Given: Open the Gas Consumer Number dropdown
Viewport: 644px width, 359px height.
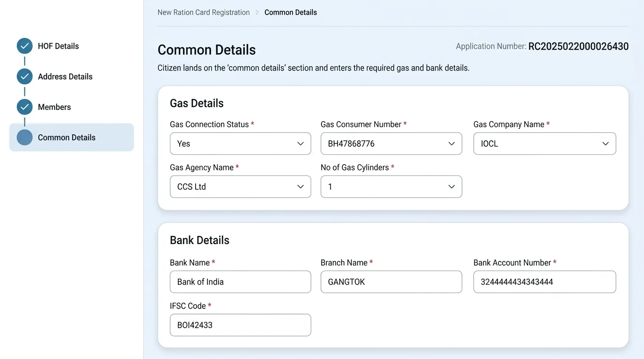Looking at the screenshot, I should 391,144.
